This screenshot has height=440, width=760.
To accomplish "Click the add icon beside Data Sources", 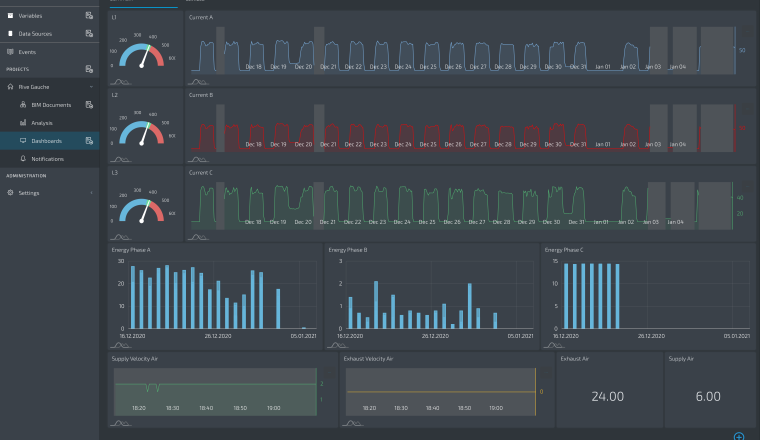I will 89,34.
